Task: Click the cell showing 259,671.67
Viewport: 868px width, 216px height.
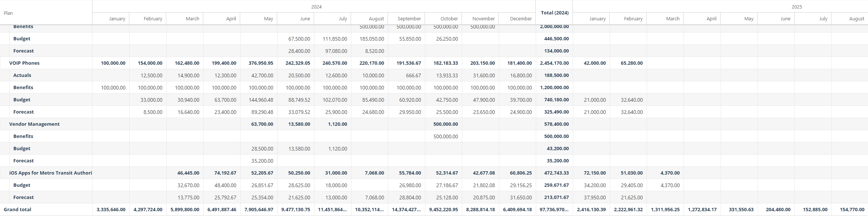Action: (554, 185)
